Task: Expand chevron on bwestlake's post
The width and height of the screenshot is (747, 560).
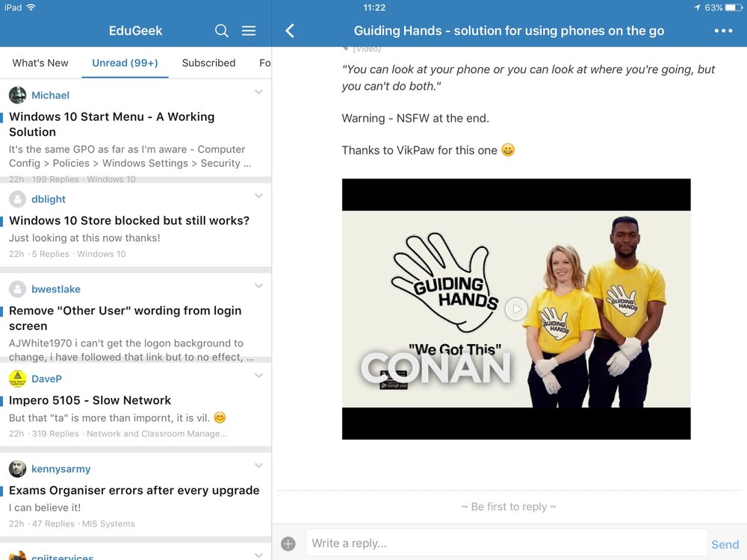Action: tap(258, 286)
